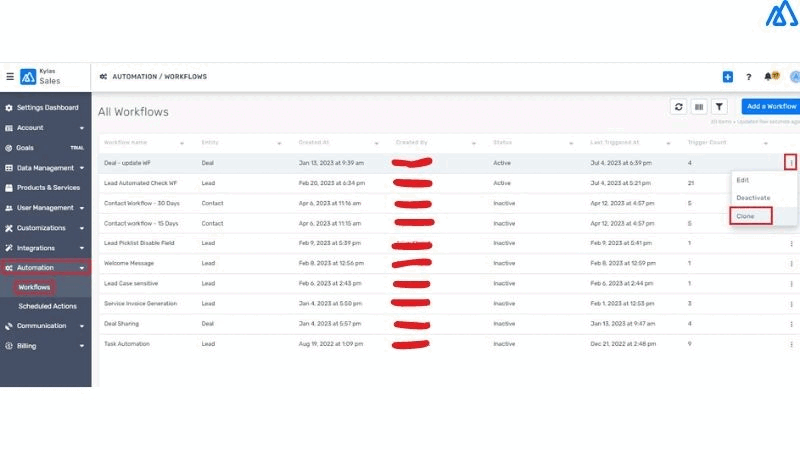Open more options for Task Automation row
The image size is (800, 450).
coord(791,344)
